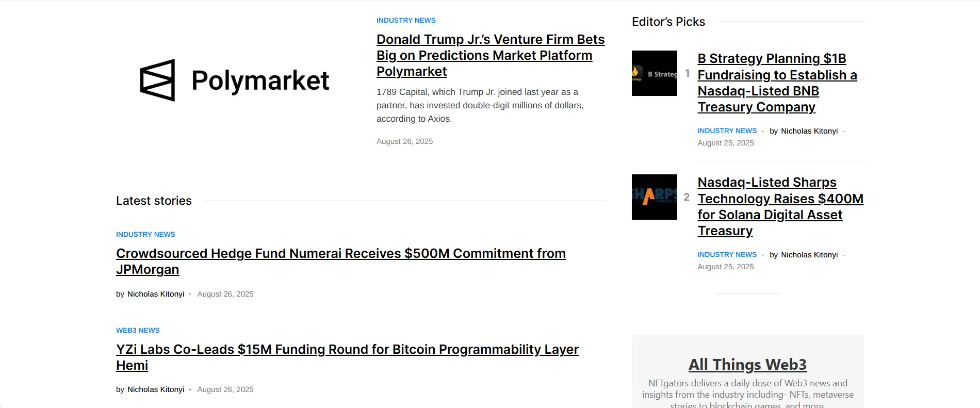View Nicholas Kitonyi profile under Numerai story
The image size is (980, 408).
(156, 294)
